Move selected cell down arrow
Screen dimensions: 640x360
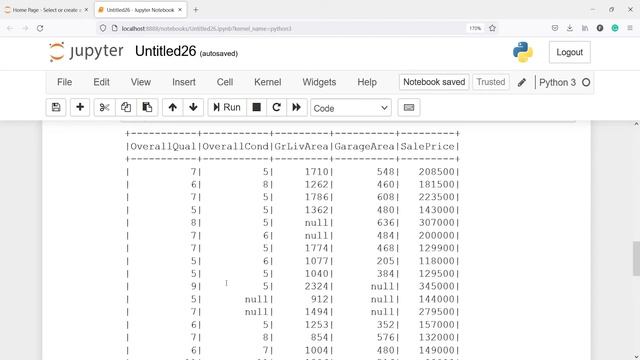pyautogui.click(x=193, y=107)
